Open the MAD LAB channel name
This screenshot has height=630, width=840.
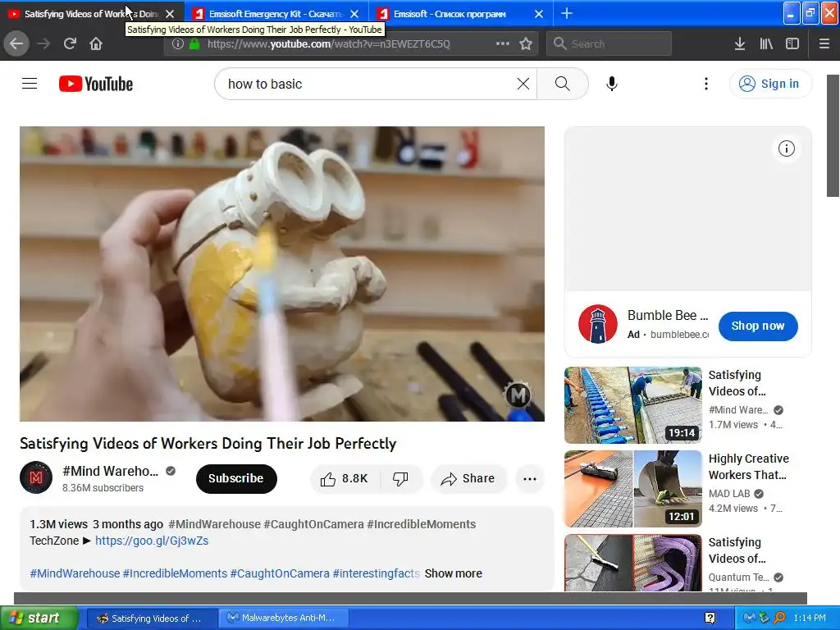[729, 493]
